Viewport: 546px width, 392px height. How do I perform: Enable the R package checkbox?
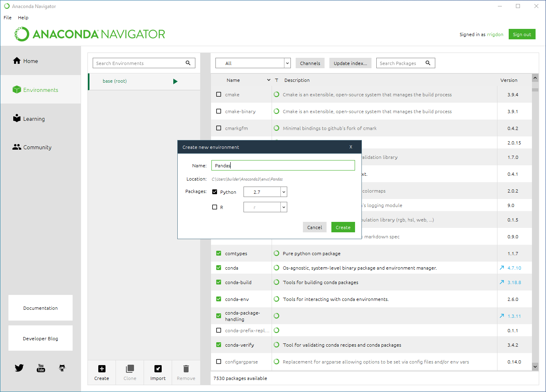(215, 207)
